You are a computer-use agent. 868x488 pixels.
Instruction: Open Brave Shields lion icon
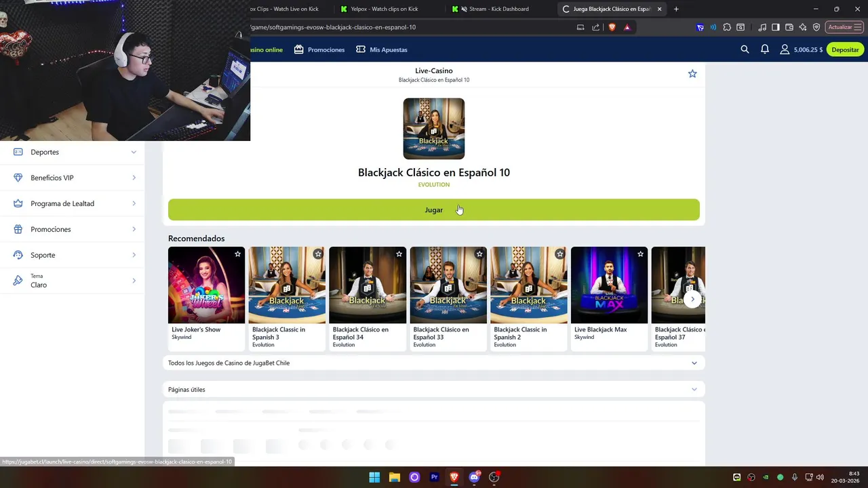[612, 27]
